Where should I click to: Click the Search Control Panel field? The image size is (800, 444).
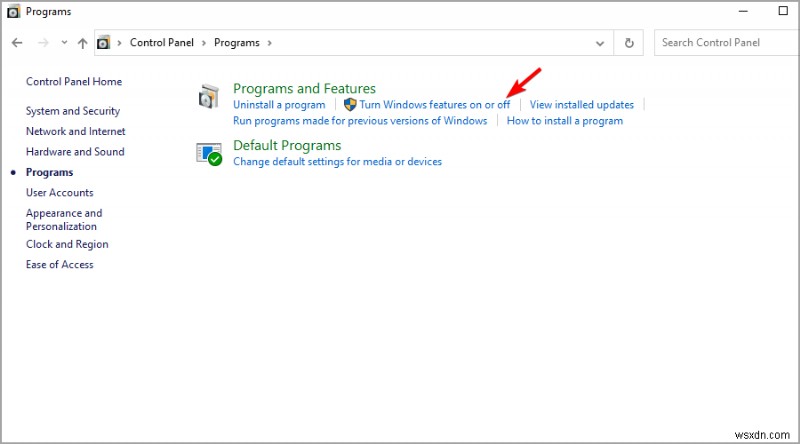[727, 42]
